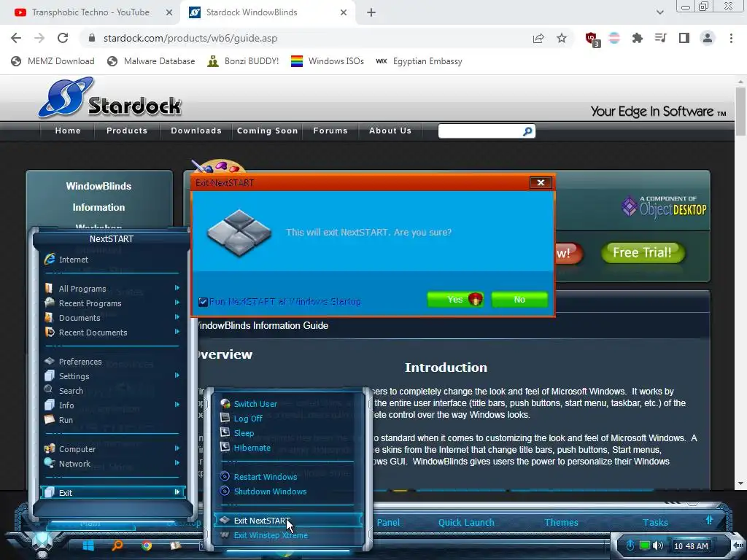Expand the All Programs submenu arrow
747x560 pixels.
pyautogui.click(x=177, y=287)
